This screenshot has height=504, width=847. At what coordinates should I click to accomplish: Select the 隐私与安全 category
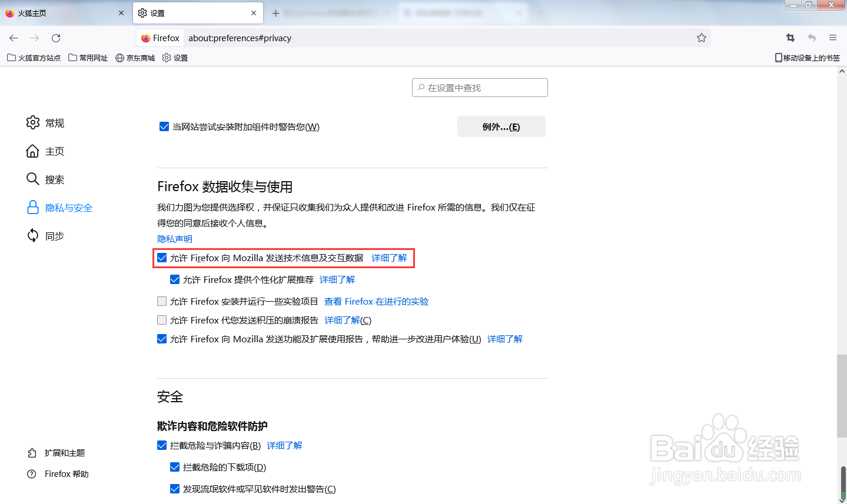(59, 208)
